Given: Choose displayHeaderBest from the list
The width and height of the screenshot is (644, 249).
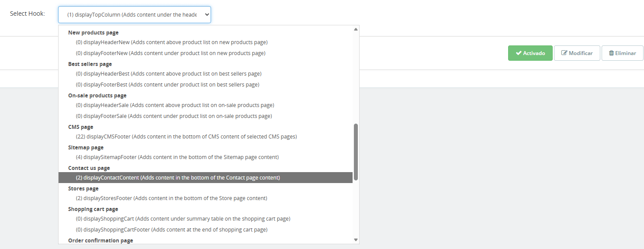Looking at the screenshot, I should click(x=169, y=74).
